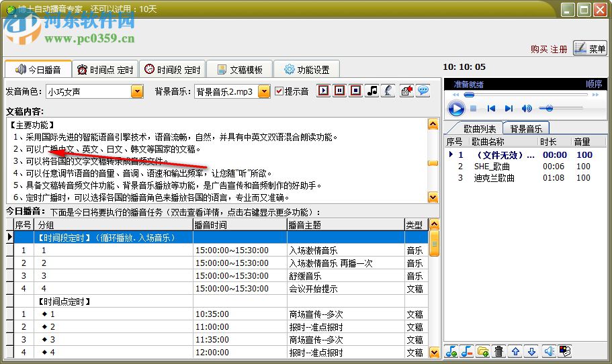Expand the 发音角色 voice dropdown
Viewport: 612px width, 364px height.
[x=136, y=92]
